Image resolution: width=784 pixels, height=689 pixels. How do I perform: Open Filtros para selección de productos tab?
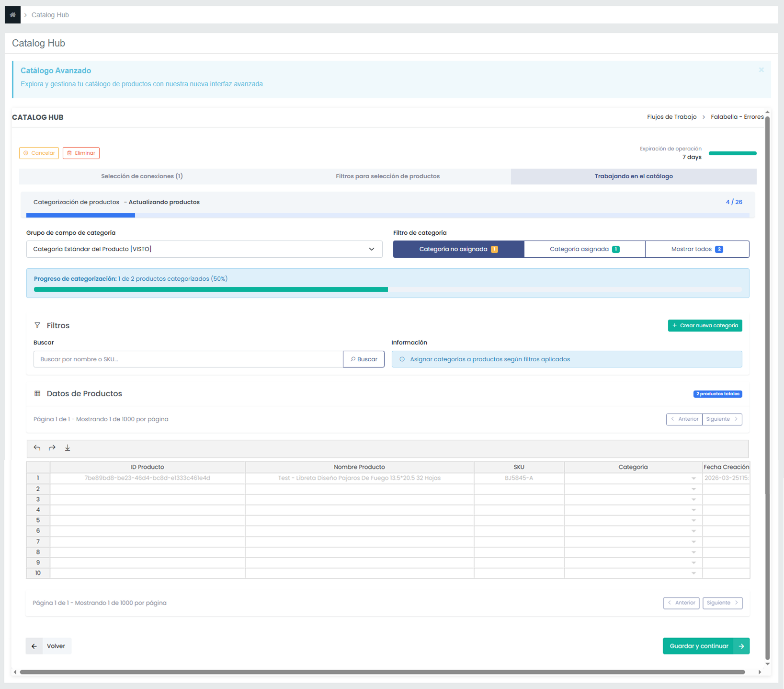click(x=387, y=176)
